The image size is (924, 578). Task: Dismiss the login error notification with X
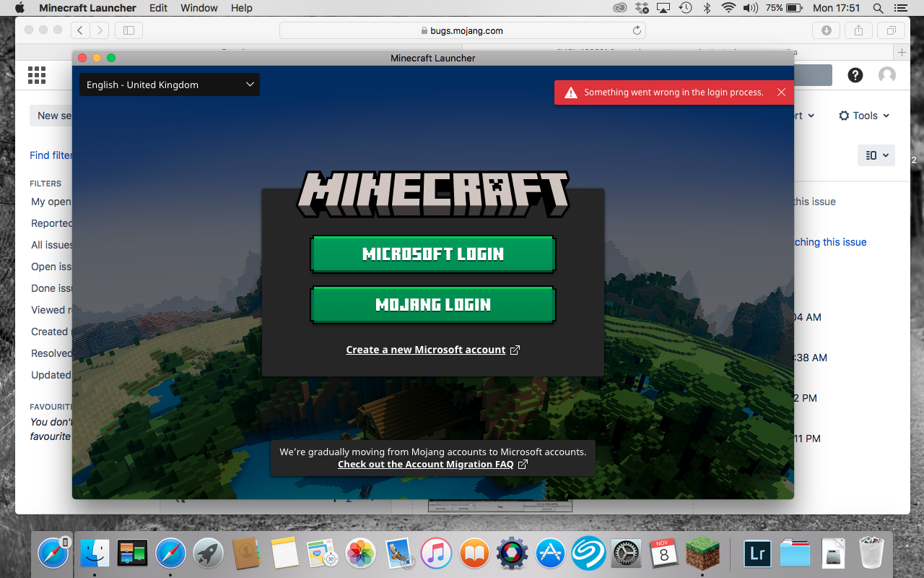[781, 92]
